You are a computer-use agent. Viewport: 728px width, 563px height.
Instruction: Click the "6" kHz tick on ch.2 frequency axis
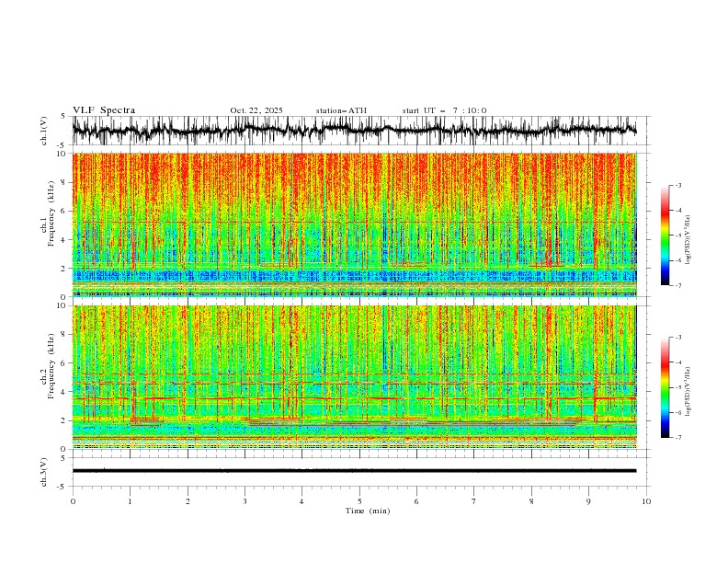pos(64,362)
